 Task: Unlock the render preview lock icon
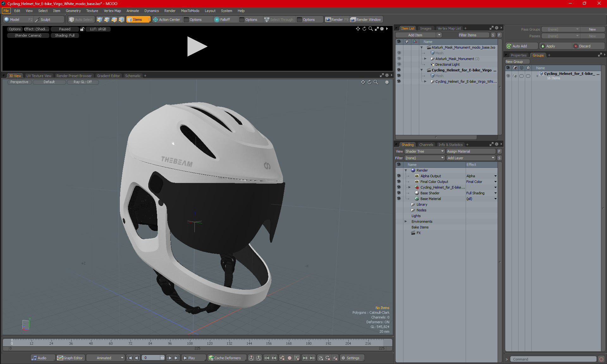(x=82, y=29)
